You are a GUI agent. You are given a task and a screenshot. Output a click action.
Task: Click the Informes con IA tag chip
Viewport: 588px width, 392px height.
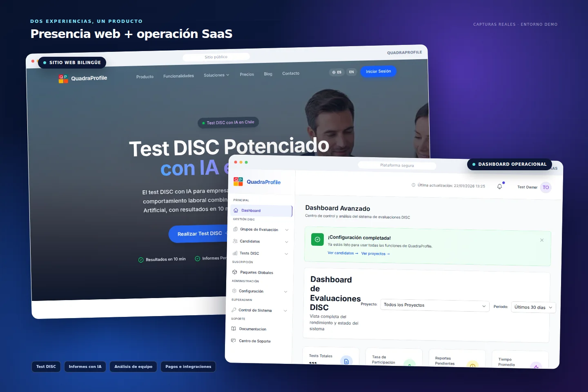point(85,367)
